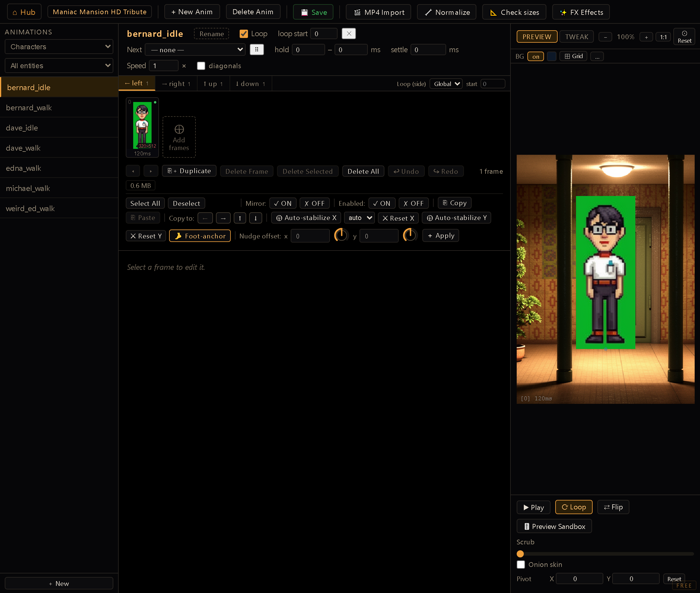This screenshot has height=593, width=700.
Task: Run Auto-stabilize Y
Action: (x=456, y=218)
